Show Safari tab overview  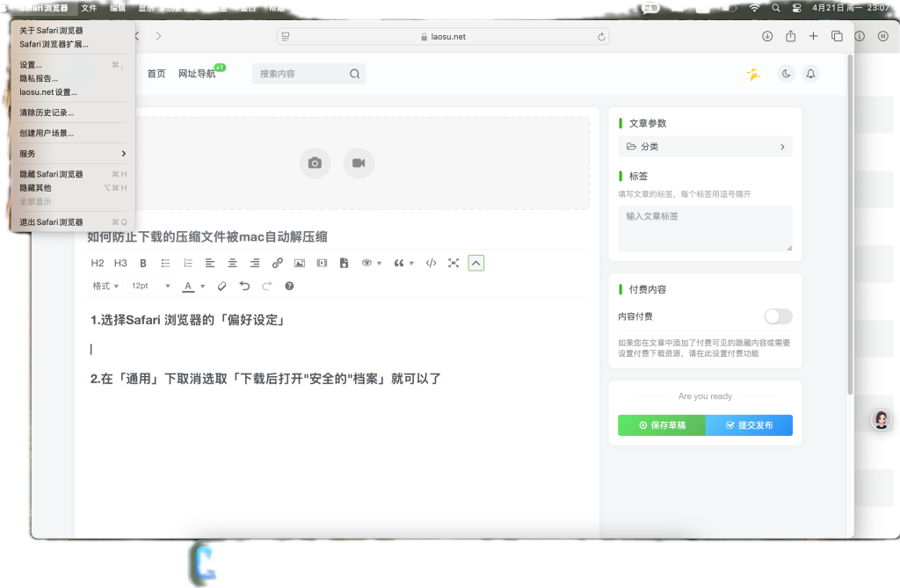[x=837, y=36]
